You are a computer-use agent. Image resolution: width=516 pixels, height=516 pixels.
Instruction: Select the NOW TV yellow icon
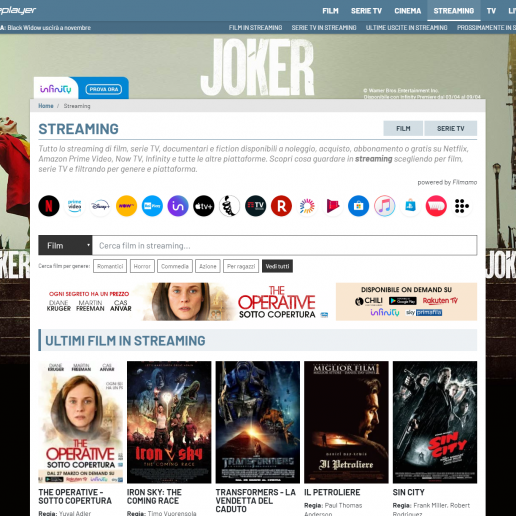[x=126, y=206]
